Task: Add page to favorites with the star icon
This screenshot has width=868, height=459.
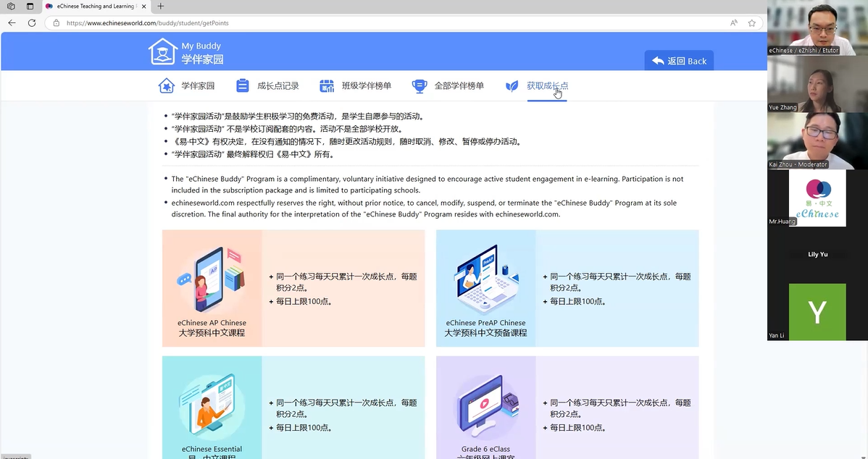Action: pos(752,22)
